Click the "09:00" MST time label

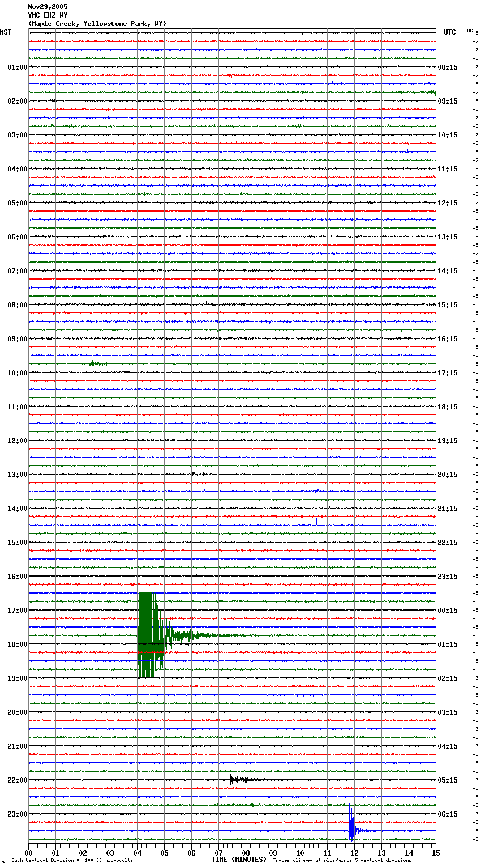tap(18, 339)
